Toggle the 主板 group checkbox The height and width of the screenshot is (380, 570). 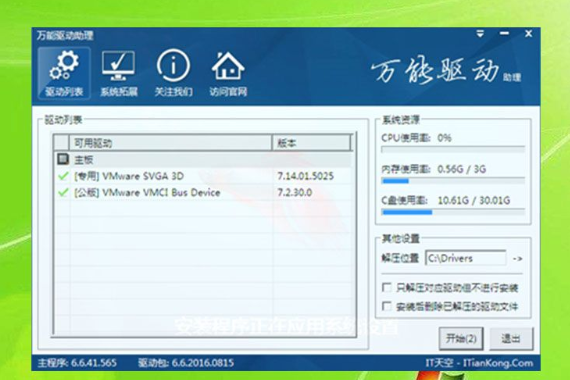coord(63,159)
